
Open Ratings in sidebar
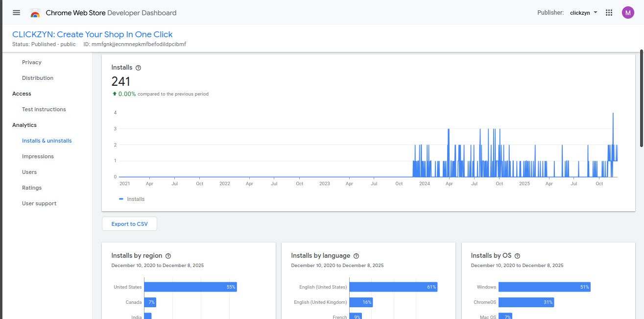(x=32, y=188)
